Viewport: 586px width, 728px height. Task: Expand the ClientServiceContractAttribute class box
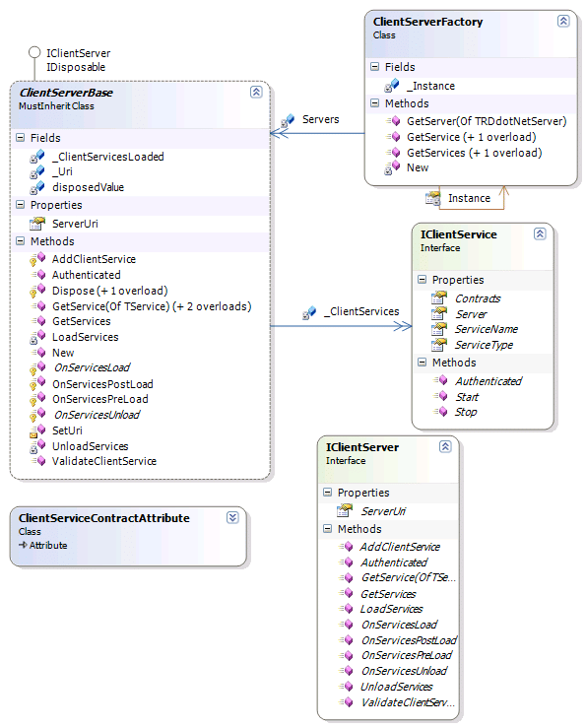pos(232,518)
